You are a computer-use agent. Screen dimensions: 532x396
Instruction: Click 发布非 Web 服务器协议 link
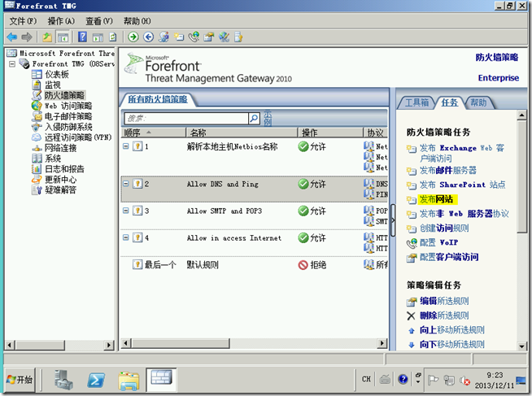pos(464,214)
